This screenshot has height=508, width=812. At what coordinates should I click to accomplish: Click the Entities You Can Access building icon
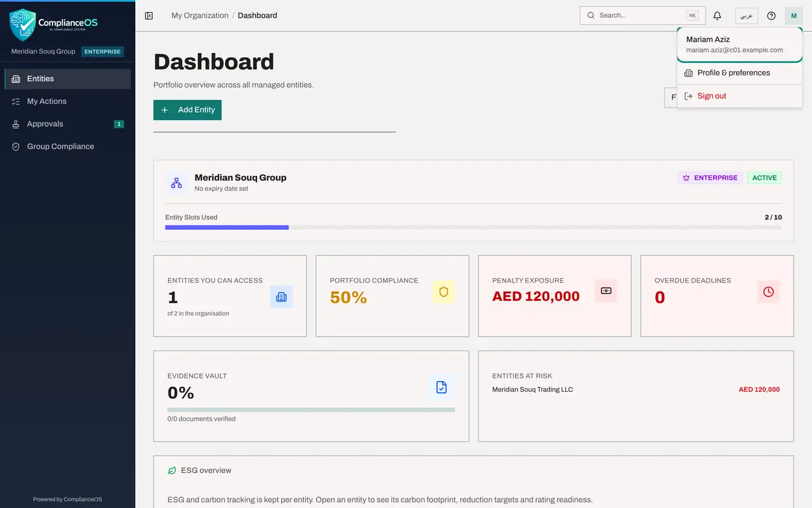click(x=281, y=297)
